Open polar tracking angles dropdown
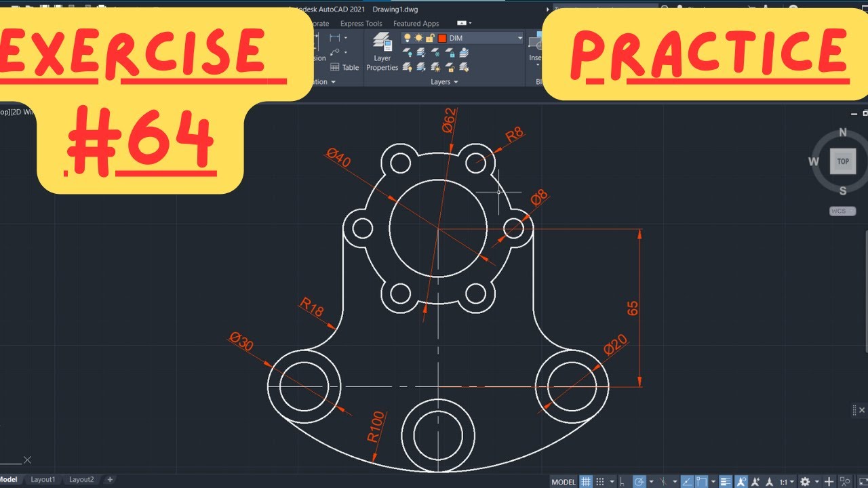This screenshot has width=868, height=488. coord(651,482)
